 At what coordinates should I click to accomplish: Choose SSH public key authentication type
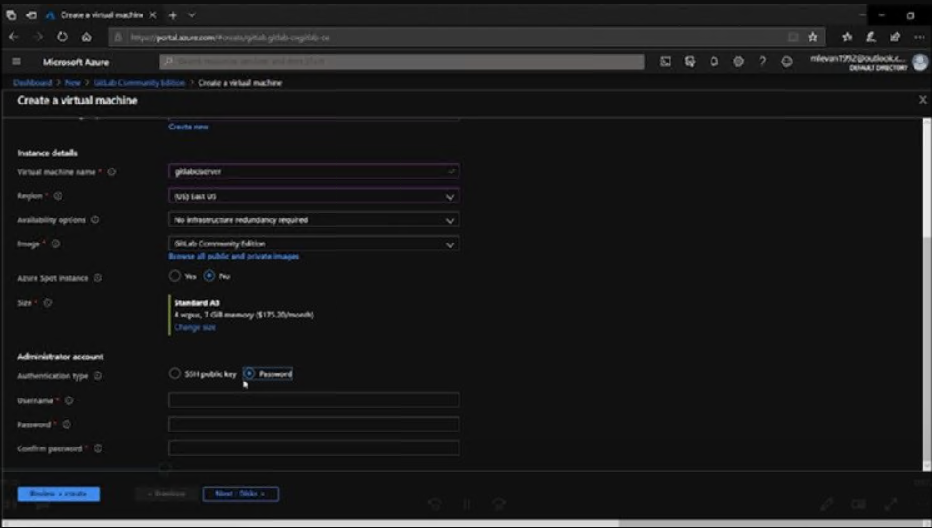[174, 373]
